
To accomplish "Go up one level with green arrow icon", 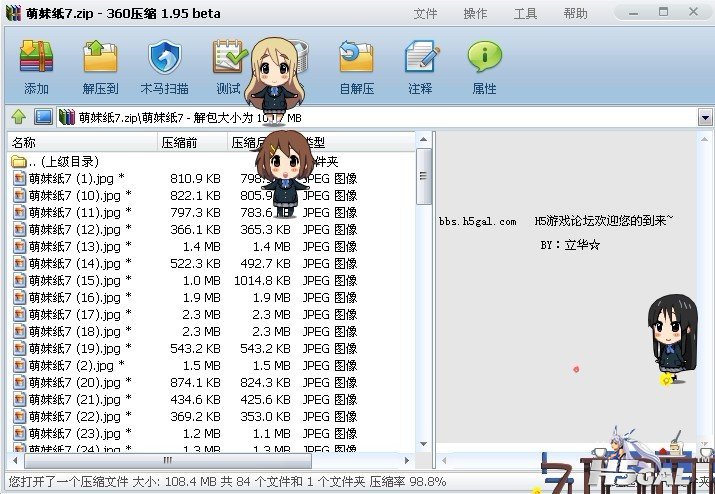I will [x=19, y=117].
